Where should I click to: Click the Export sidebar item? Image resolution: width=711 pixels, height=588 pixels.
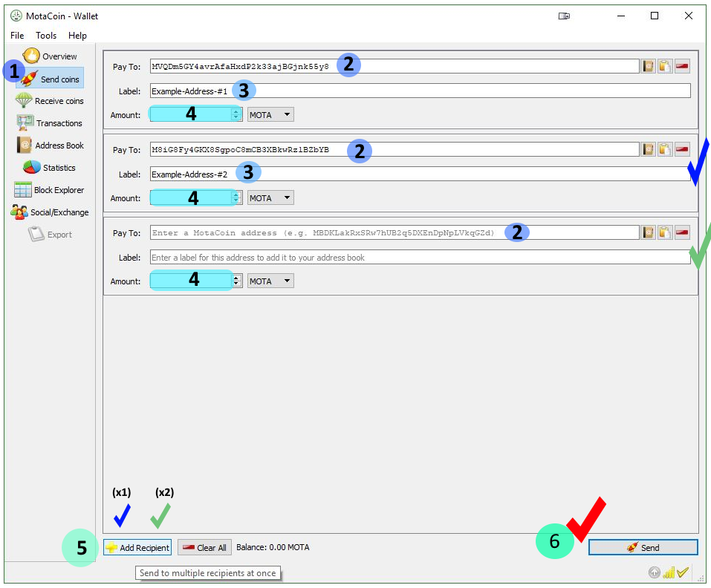tap(50, 234)
